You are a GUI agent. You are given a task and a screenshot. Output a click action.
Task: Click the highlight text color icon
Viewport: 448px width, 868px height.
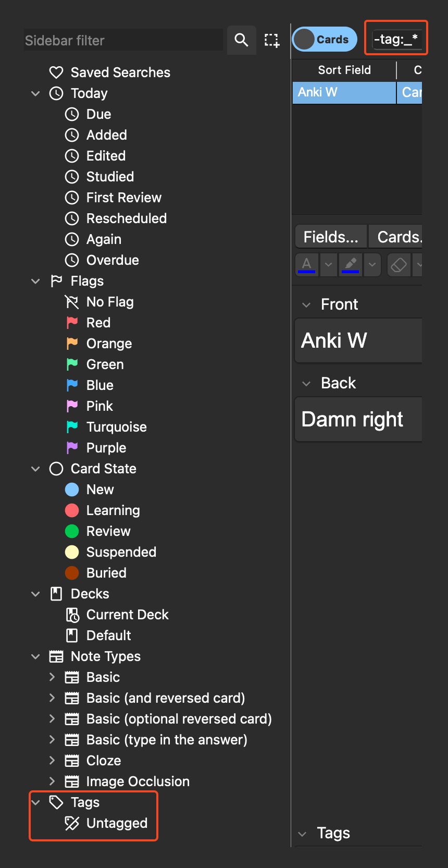351,264
